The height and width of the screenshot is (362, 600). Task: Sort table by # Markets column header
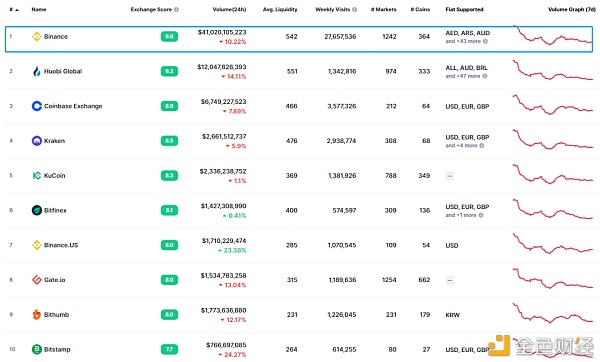pyautogui.click(x=384, y=10)
